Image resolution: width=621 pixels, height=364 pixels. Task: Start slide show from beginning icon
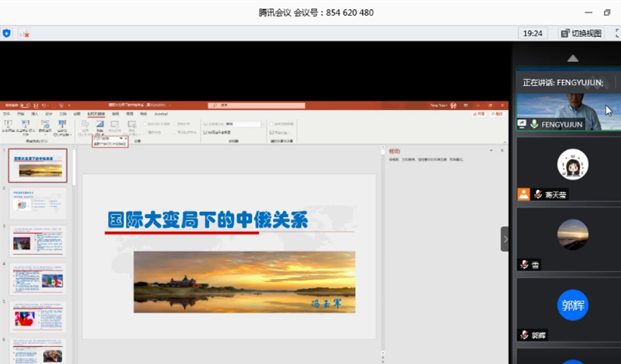point(8,124)
